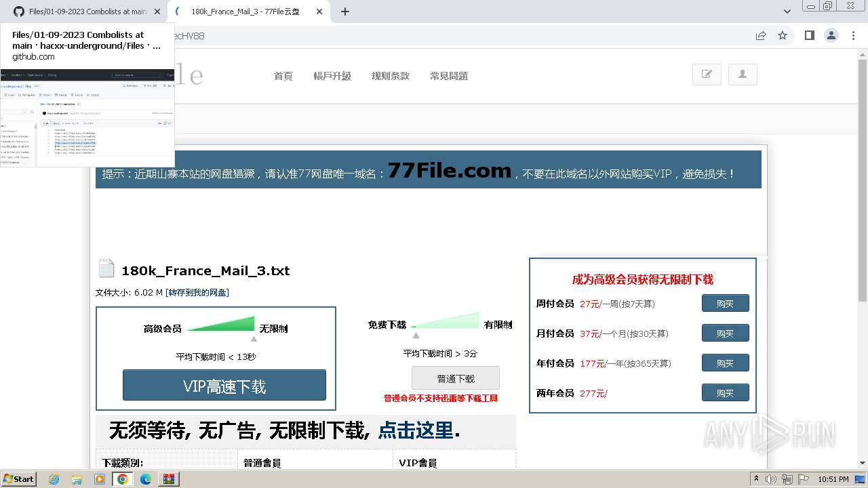
Task: Click the taskbar clock 10:51 PM
Action: [833, 479]
